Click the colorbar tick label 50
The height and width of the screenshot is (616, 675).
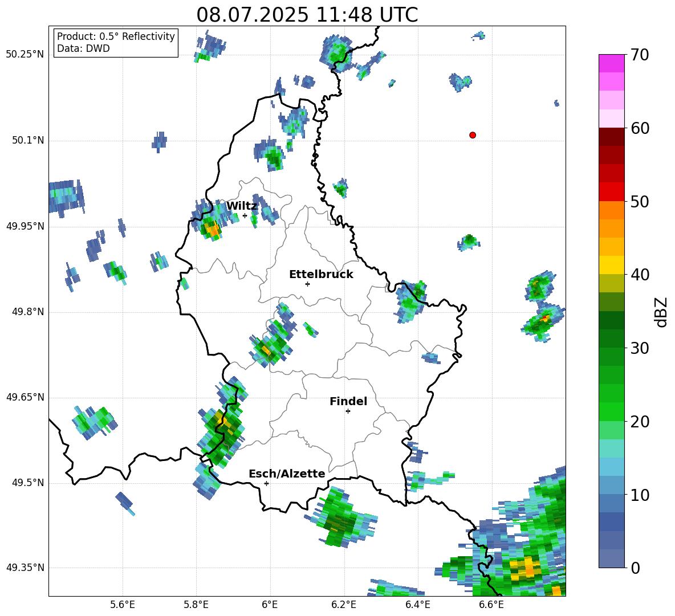point(640,201)
